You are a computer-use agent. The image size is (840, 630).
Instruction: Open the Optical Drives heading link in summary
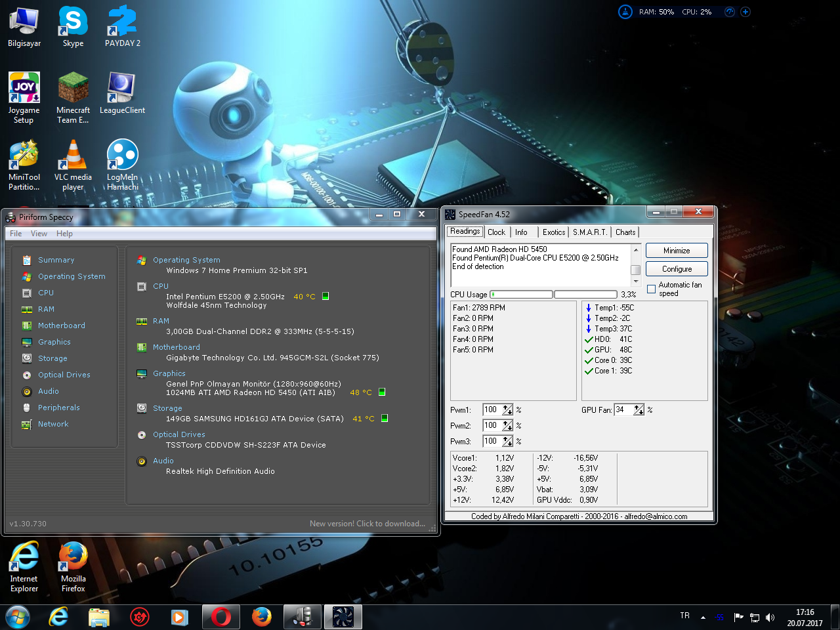tap(178, 434)
